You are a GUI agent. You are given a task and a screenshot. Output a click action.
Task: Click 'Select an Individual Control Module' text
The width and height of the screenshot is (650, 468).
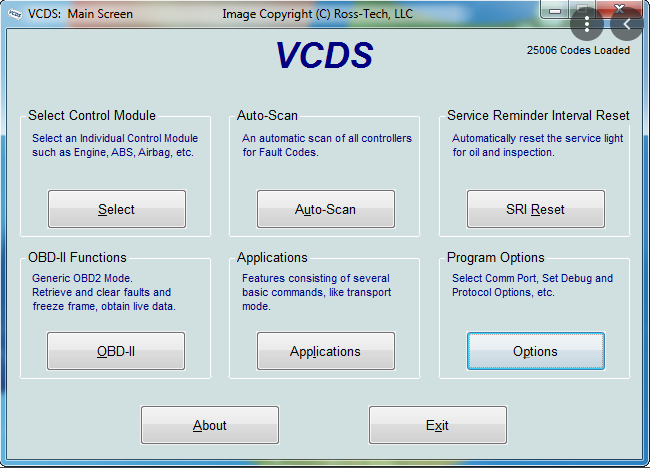[x=115, y=138]
